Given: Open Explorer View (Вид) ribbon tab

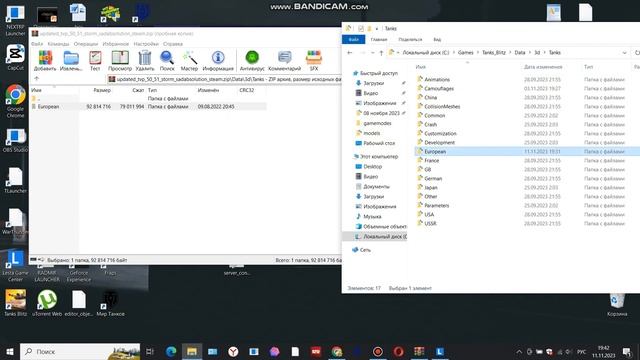Looking at the screenshot, I should [437, 40].
